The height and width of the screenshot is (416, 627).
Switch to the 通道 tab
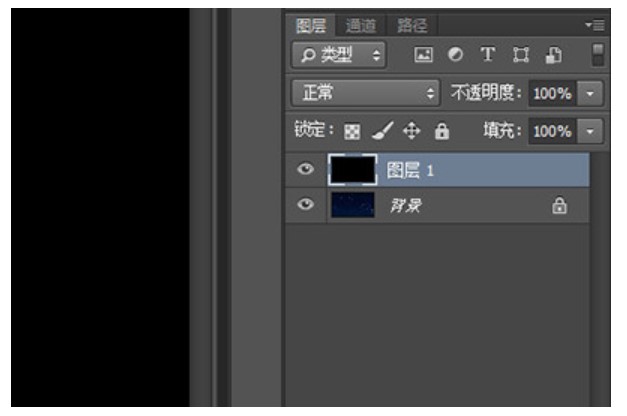(360, 26)
